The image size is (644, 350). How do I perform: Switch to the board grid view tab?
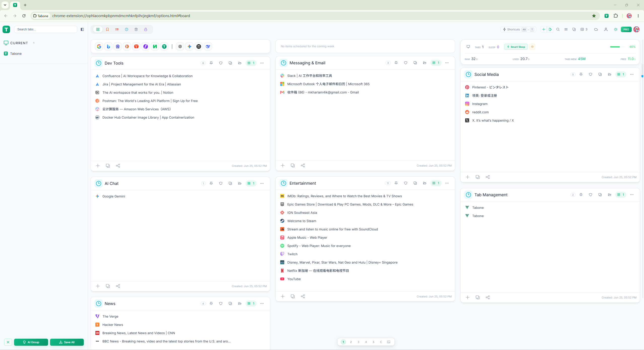[98, 29]
